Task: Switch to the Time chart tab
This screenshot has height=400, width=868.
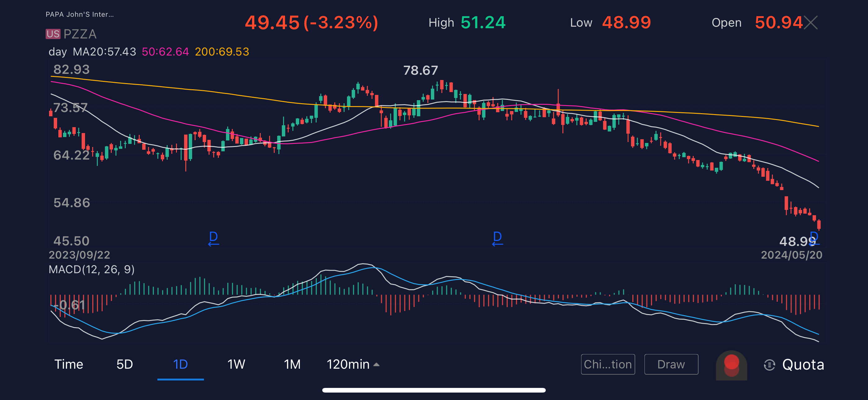Action: click(69, 364)
